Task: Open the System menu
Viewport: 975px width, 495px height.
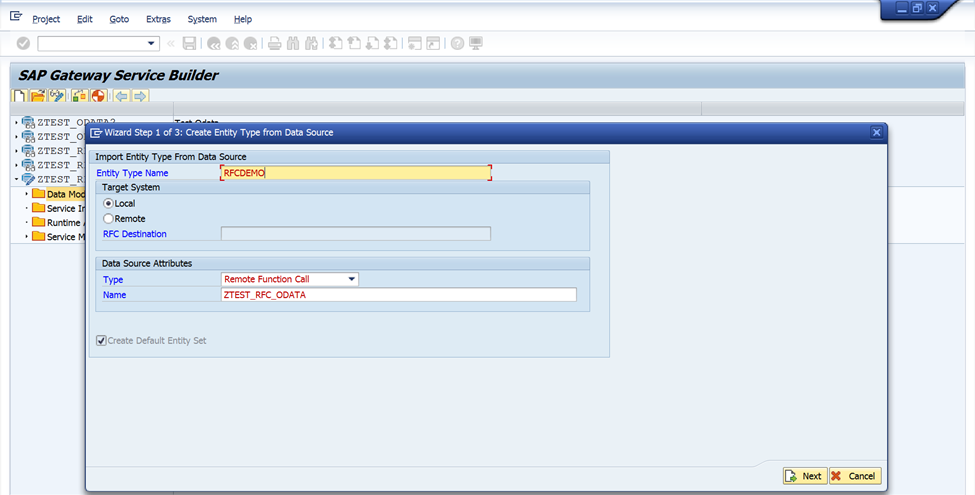Action: point(202,19)
